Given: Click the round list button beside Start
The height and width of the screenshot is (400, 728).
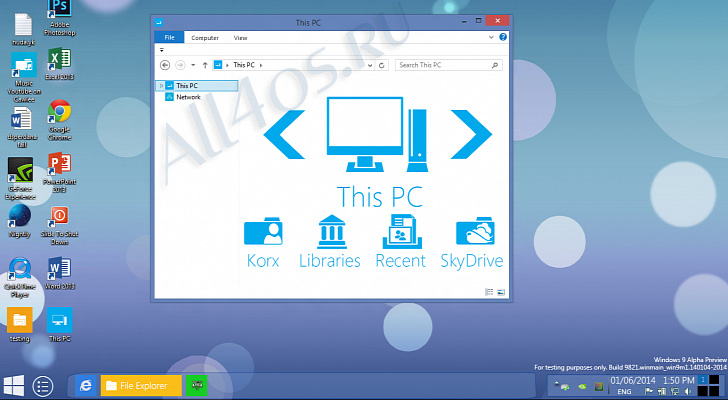Looking at the screenshot, I should pos(43,386).
